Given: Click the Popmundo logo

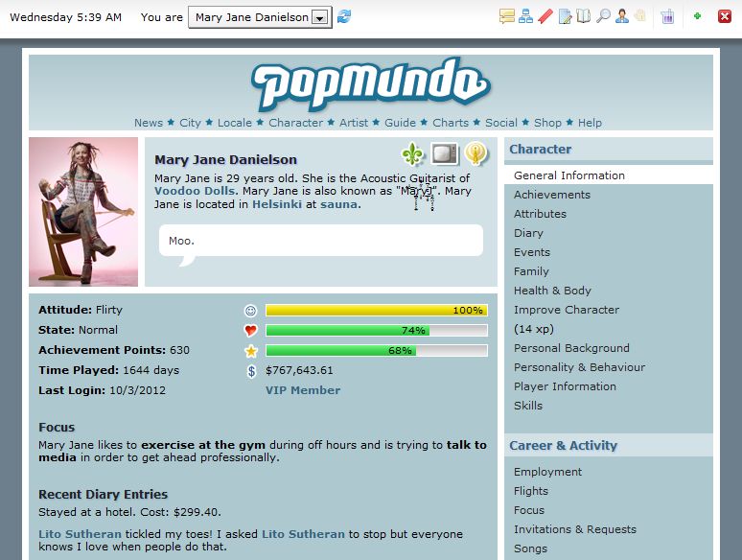Looking at the screenshot, I should point(371,84).
